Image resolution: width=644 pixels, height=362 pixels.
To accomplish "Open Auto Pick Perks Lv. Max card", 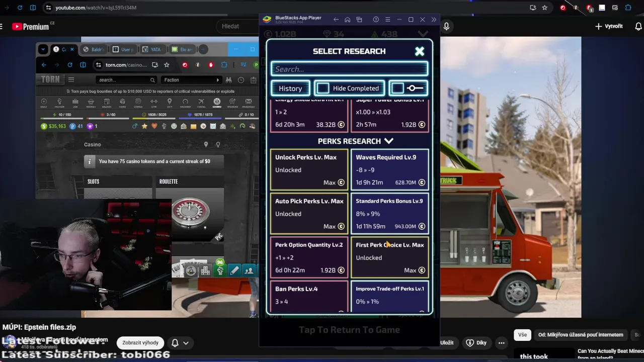I will tap(309, 214).
